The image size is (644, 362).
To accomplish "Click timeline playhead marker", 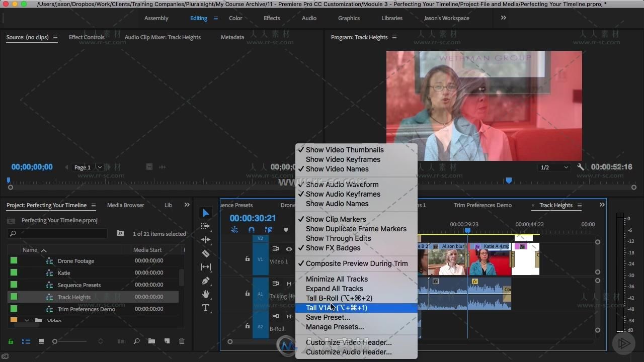I will [x=467, y=231].
